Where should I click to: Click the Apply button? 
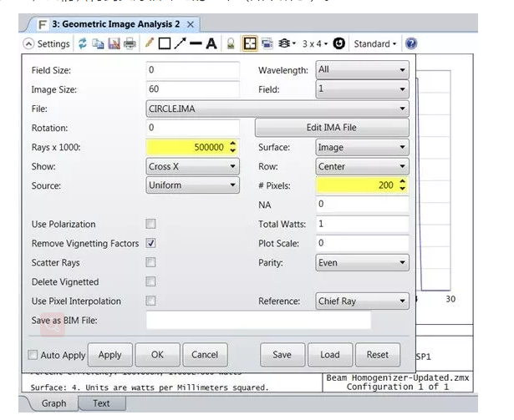coord(110,355)
